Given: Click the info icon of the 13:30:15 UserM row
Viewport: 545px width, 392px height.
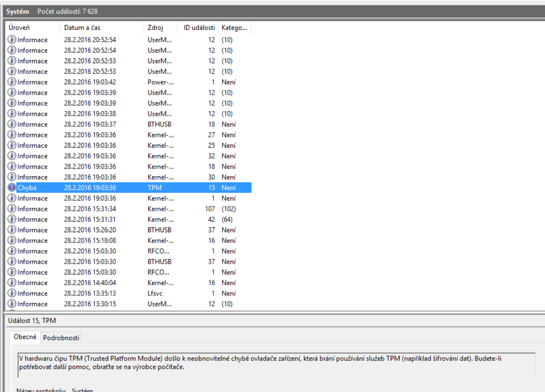Looking at the screenshot, I should click(12, 304).
